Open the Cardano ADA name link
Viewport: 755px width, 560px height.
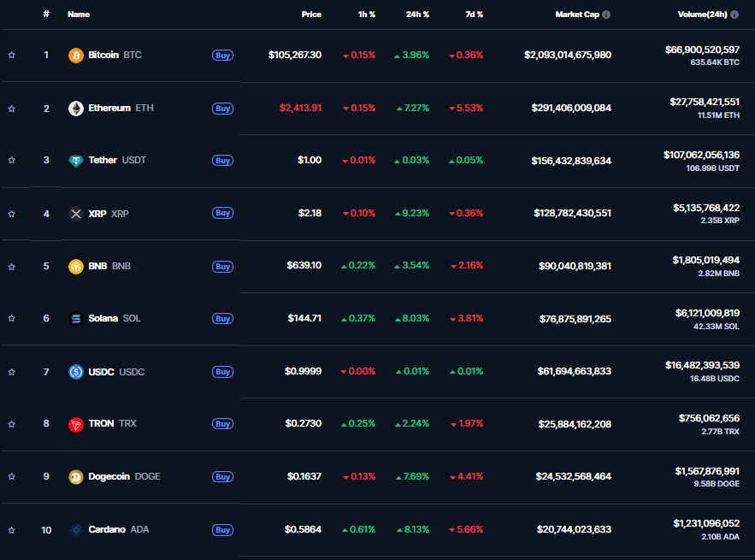coord(119,529)
